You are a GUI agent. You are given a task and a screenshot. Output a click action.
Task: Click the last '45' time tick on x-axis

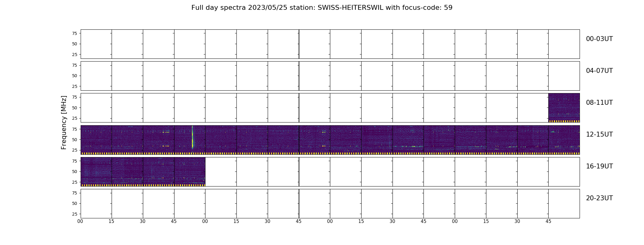coord(548,221)
